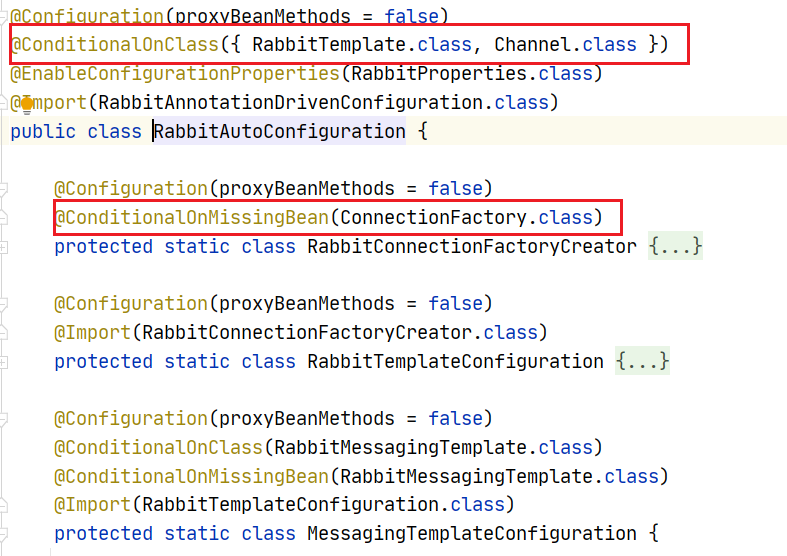Expand folded body of RabbitTemplateConfiguration class
The height and width of the screenshot is (556, 787).
coord(642,361)
